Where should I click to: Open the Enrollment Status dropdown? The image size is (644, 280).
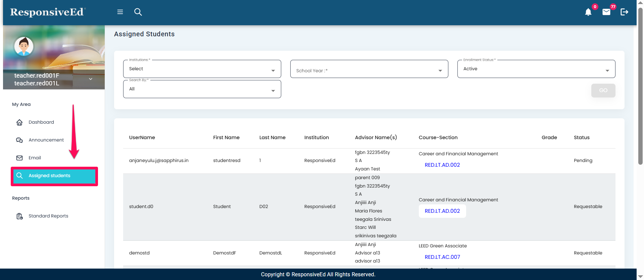[x=536, y=69]
